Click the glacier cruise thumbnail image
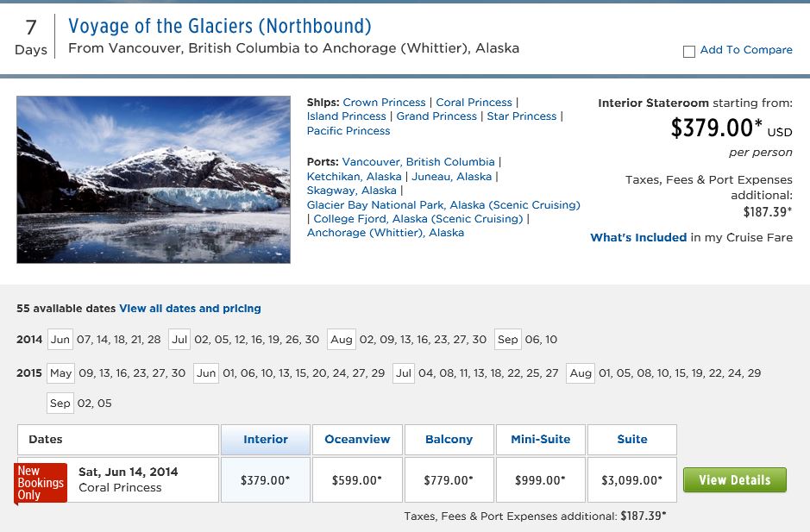The width and height of the screenshot is (810, 532). (154, 179)
